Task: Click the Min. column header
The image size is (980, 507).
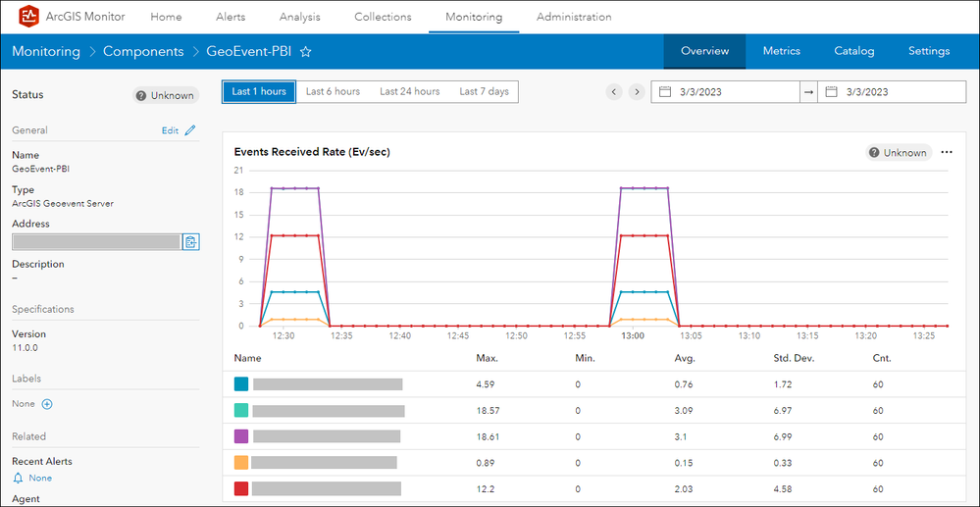Action: coord(586,359)
